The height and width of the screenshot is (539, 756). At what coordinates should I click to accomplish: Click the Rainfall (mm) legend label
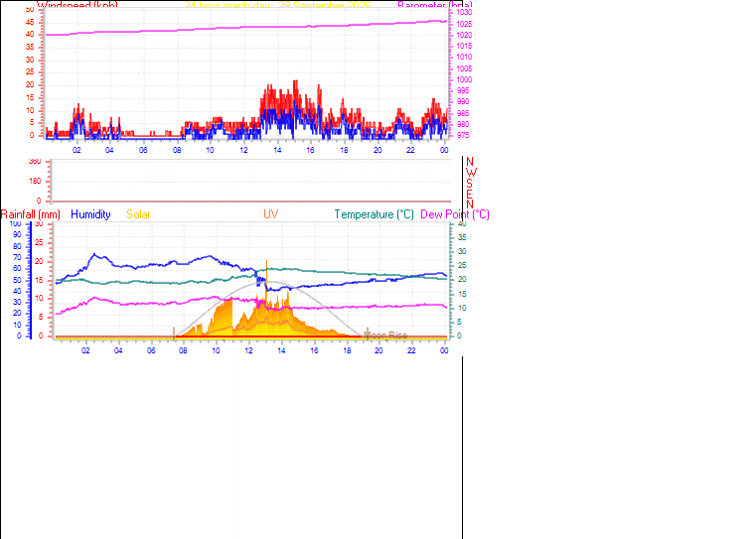tap(31, 214)
